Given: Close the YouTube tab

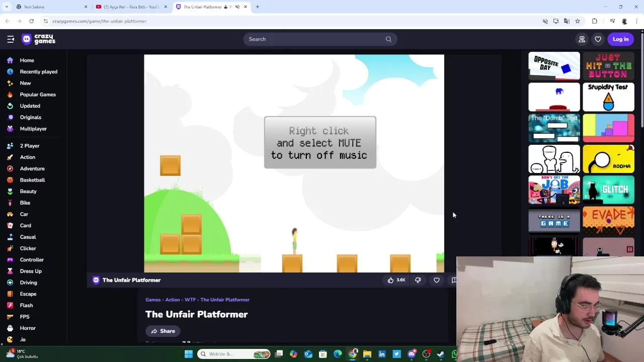Looking at the screenshot, I should (x=166, y=7).
